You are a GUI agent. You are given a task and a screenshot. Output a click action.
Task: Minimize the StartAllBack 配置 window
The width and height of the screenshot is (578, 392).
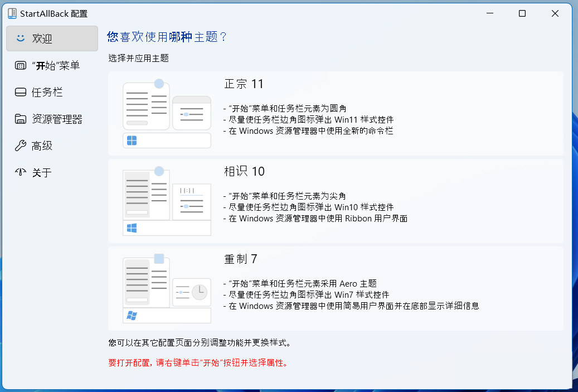[x=490, y=13]
